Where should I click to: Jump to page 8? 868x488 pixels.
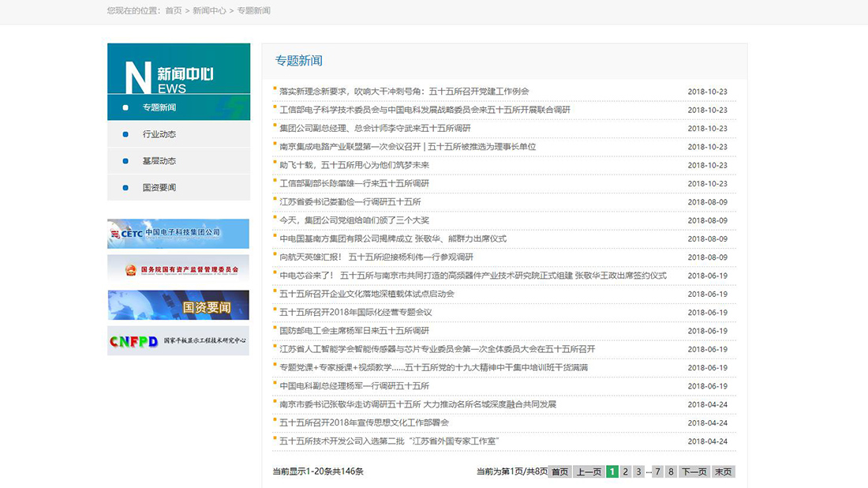point(671,471)
